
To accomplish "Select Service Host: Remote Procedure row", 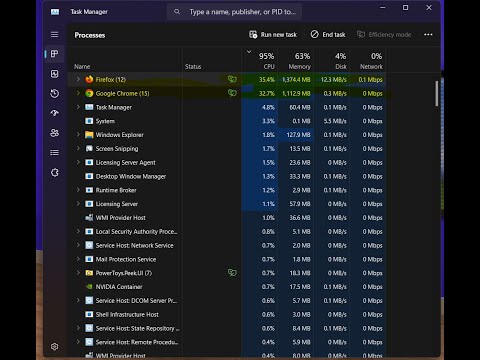I will 227,342.
